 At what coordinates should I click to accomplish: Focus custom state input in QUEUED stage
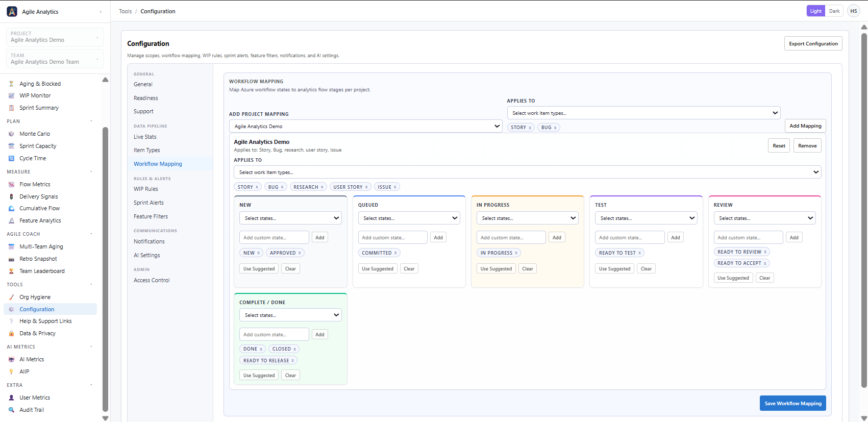392,237
